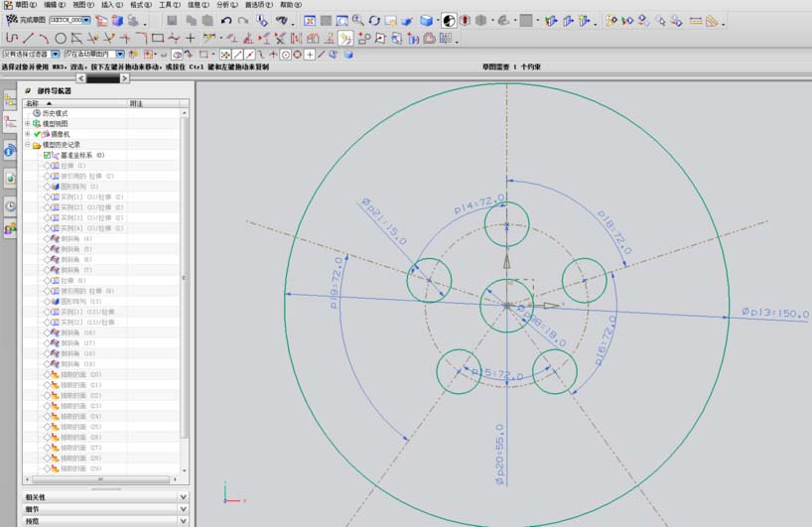The width and height of the screenshot is (812, 527).
Task: Open the 插入 (Insert) menu
Action: pyautogui.click(x=111, y=5)
